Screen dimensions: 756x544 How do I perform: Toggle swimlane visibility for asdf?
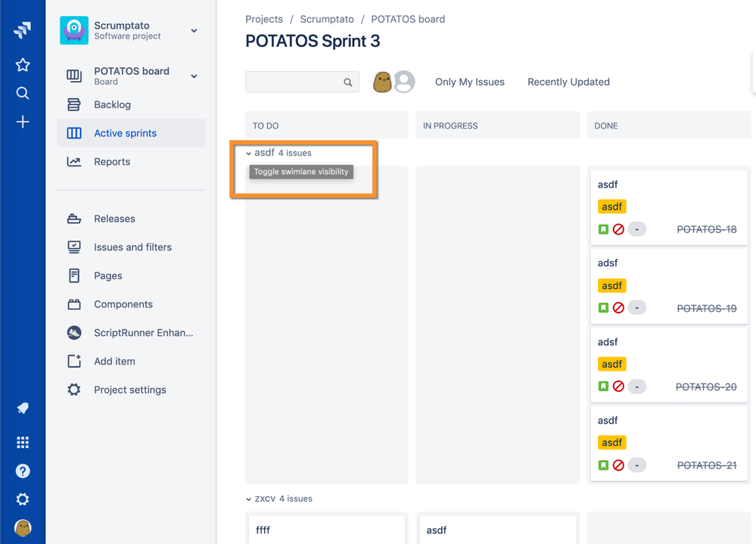pos(300,172)
